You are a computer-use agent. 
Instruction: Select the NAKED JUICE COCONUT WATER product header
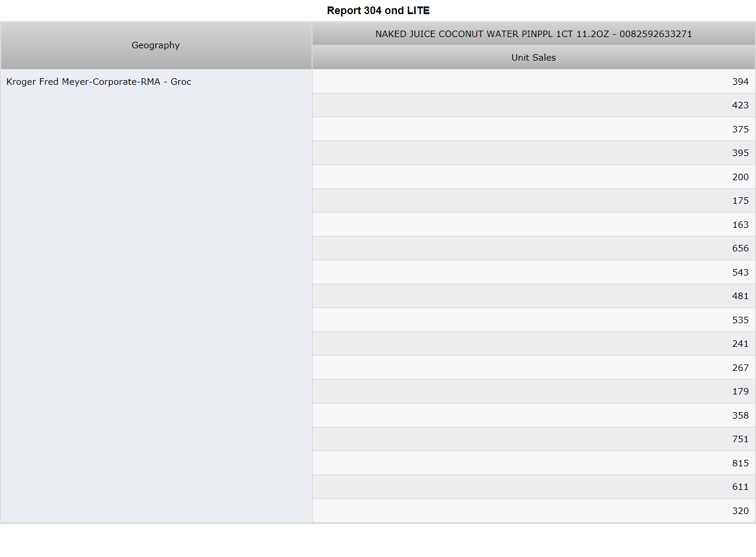point(533,34)
